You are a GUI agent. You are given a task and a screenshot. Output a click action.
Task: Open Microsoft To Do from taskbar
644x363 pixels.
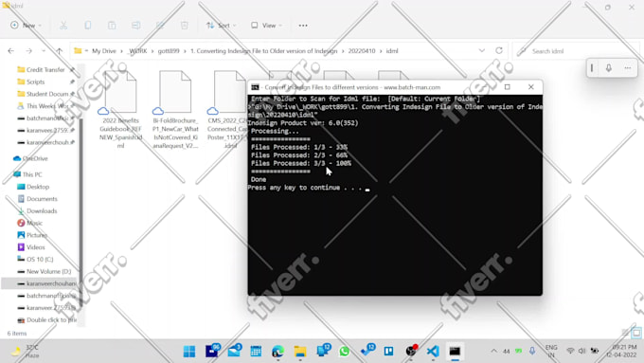pos(367,351)
